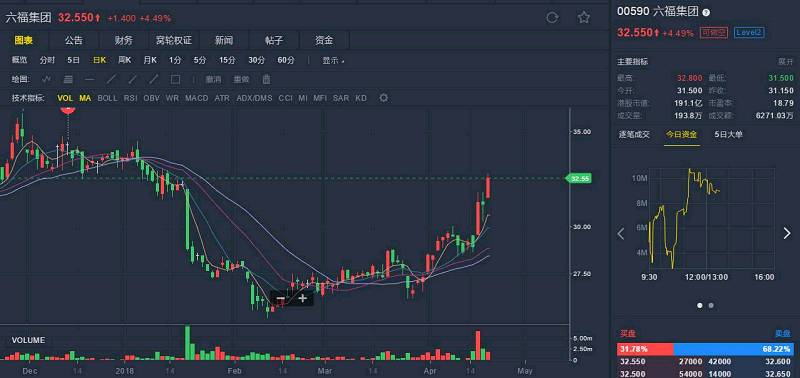Image resolution: width=800 pixels, height=378 pixels.
Task: Add 六福集团 to favorites via the star icon
Action: (x=584, y=18)
